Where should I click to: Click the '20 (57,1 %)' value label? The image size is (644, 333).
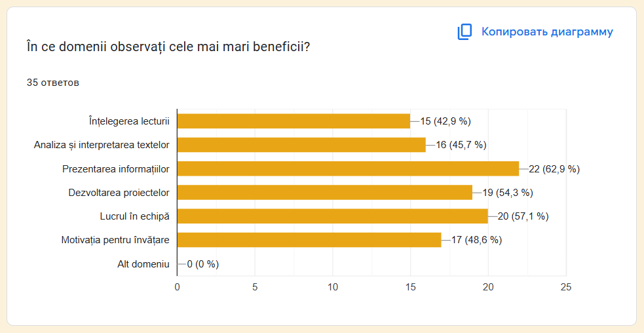coord(523,216)
